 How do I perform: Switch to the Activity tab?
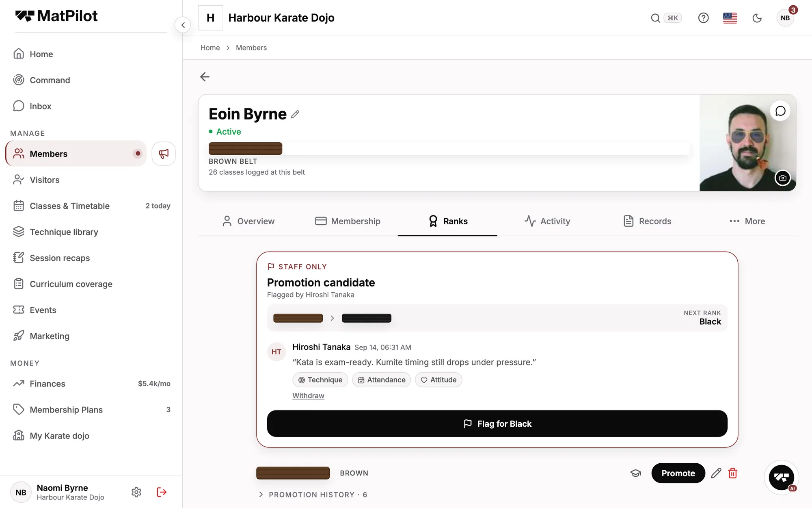tap(547, 221)
